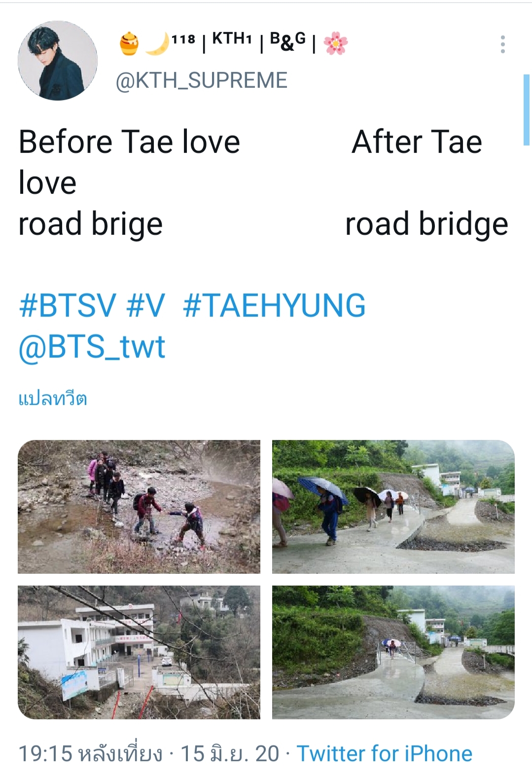The image size is (532, 783).
Task: Open the three-dot tweet options menu
Action: 502,44
